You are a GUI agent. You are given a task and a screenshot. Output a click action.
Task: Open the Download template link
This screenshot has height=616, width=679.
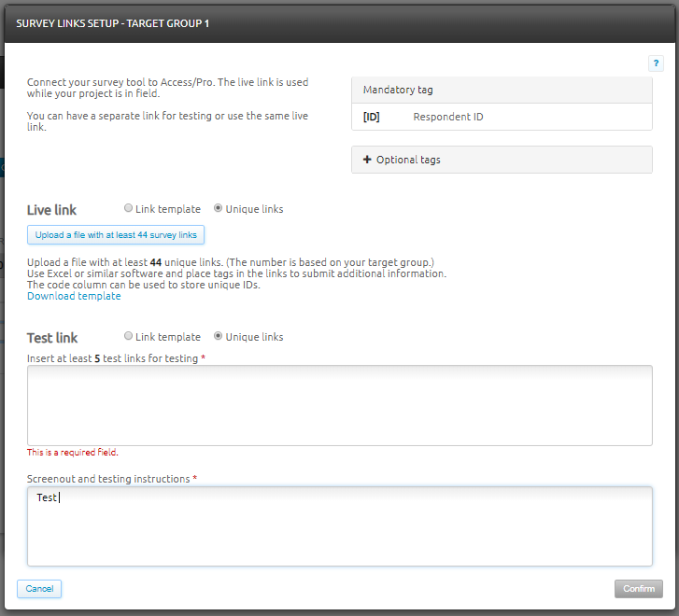point(74,296)
